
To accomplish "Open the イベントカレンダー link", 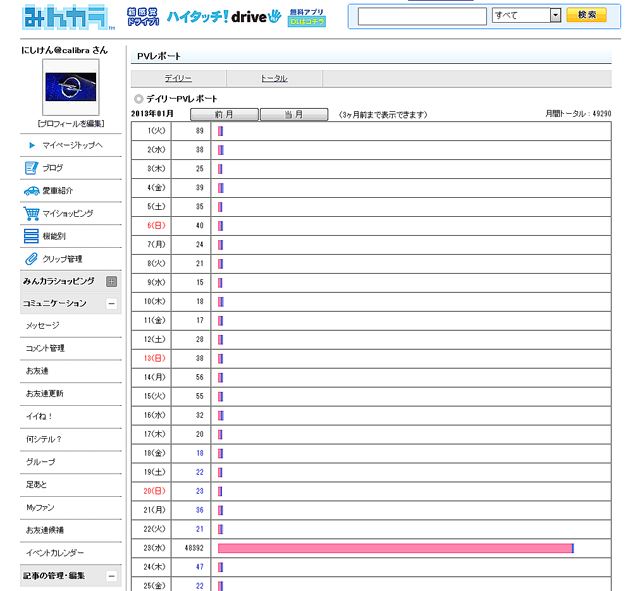I will (55, 553).
